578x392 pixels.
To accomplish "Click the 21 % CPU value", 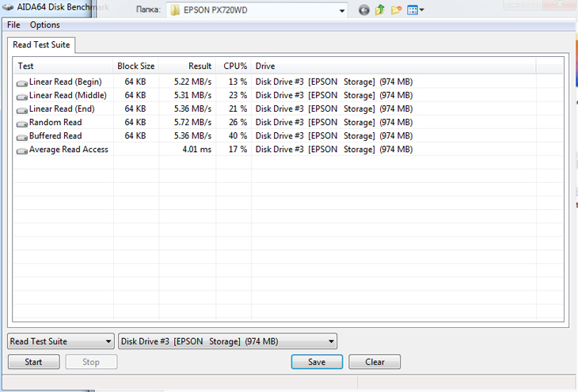I will pyautogui.click(x=238, y=108).
